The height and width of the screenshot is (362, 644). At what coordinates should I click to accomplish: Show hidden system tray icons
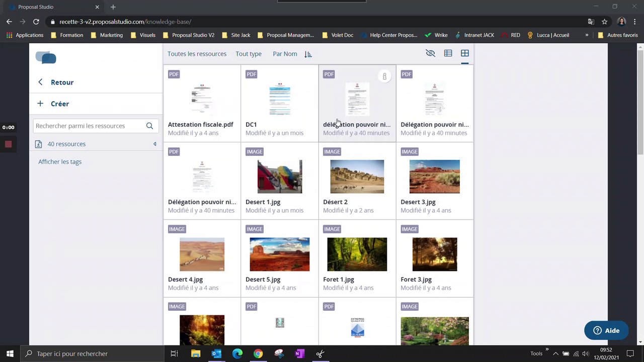555,353
